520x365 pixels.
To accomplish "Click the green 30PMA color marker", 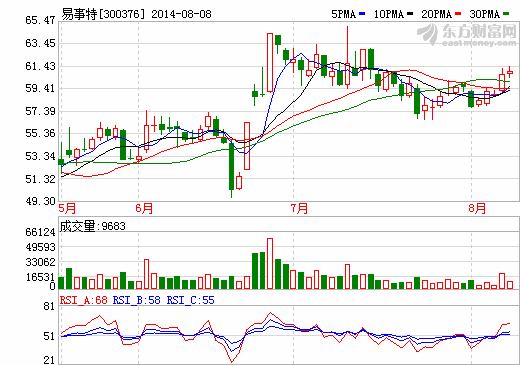I will pos(506,14).
